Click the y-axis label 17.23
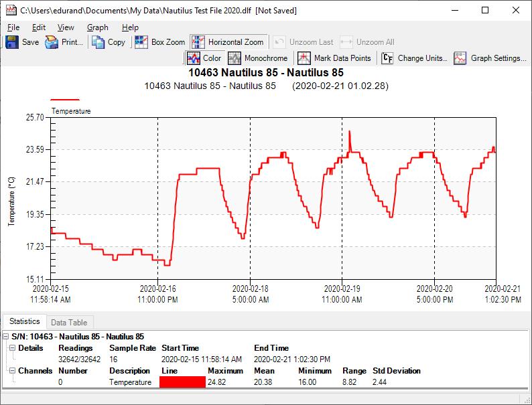 pos(36,246)
